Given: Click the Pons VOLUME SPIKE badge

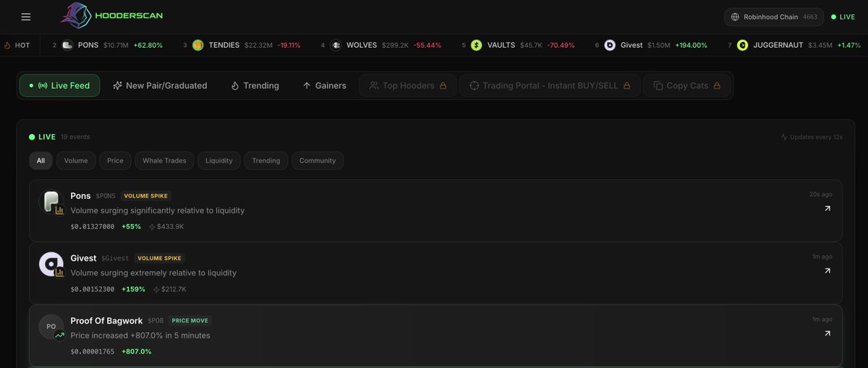Looking at the screenshot, I should tap(147, 196).
